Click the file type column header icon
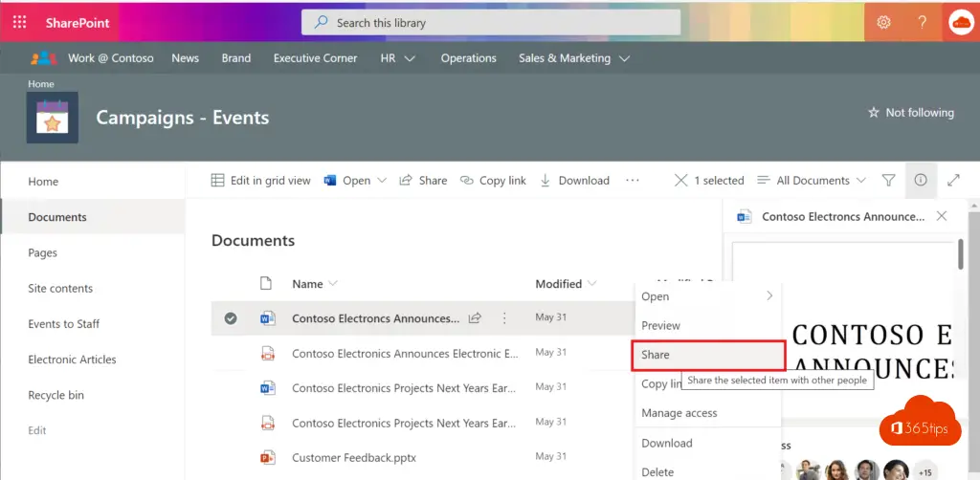The width and height of the screenshot is (980, 480). pos(266,284)
